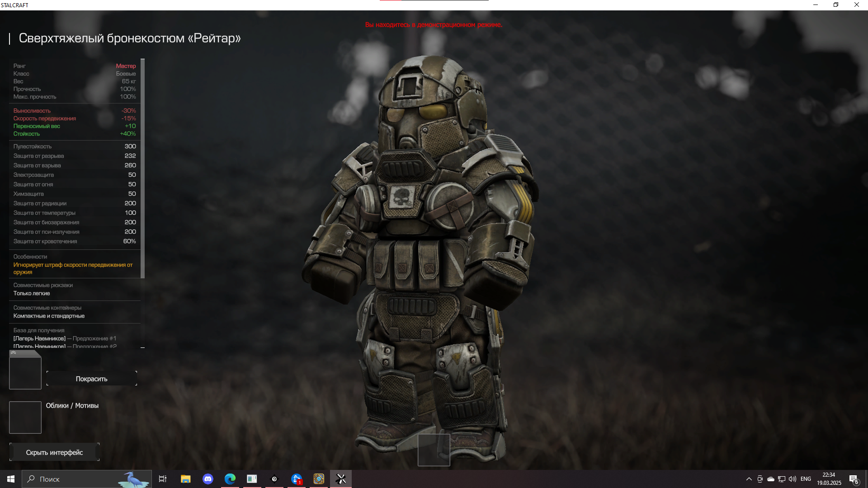Click the small slot box under the character
The width and height of the screenshot is (868, 488).
434,450
